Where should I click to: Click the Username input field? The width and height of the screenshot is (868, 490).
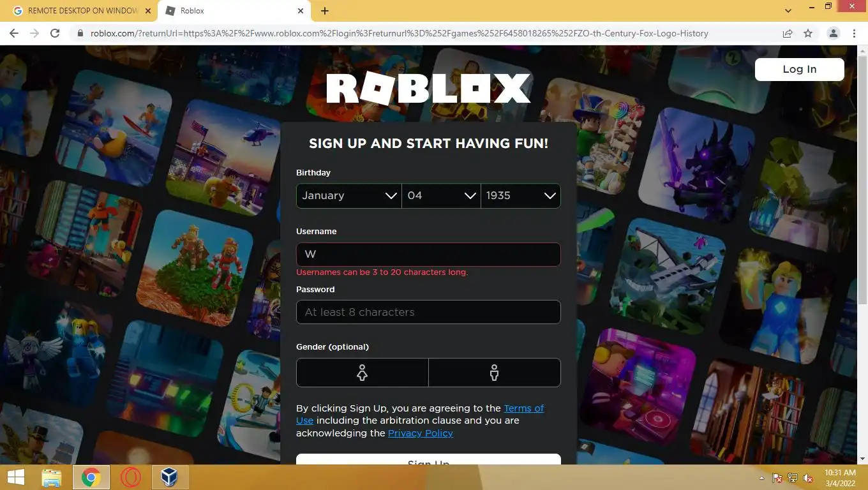(428, 255)
